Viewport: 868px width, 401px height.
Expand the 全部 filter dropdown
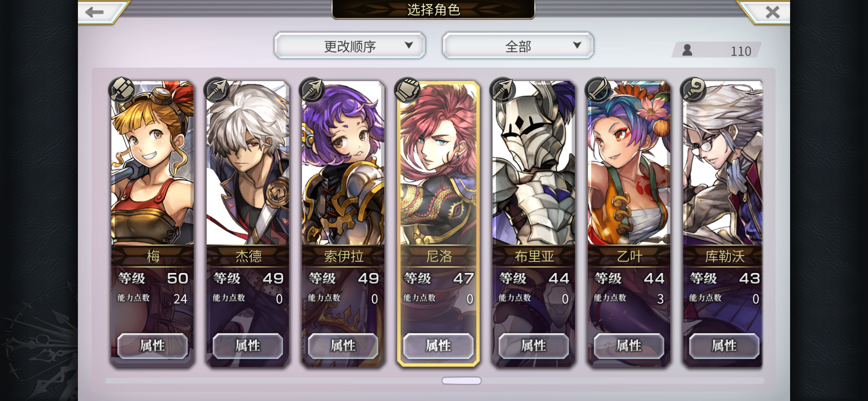tap(518, 46)
